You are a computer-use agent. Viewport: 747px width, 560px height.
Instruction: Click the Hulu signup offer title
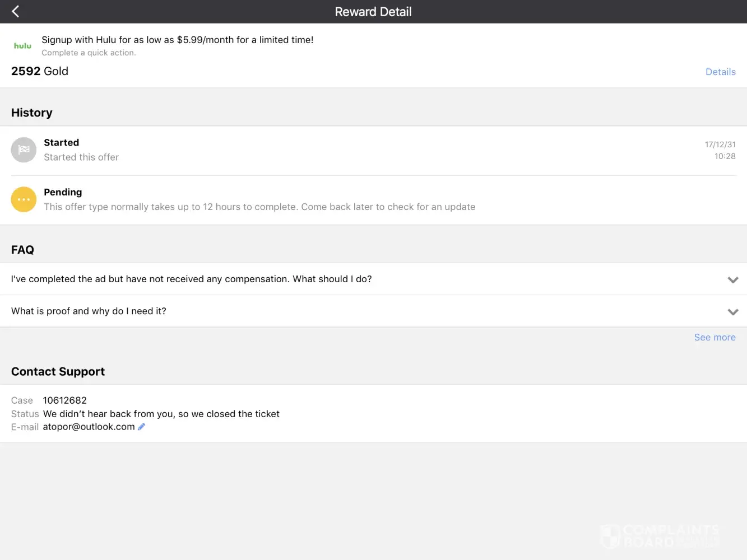pos(177,40)
